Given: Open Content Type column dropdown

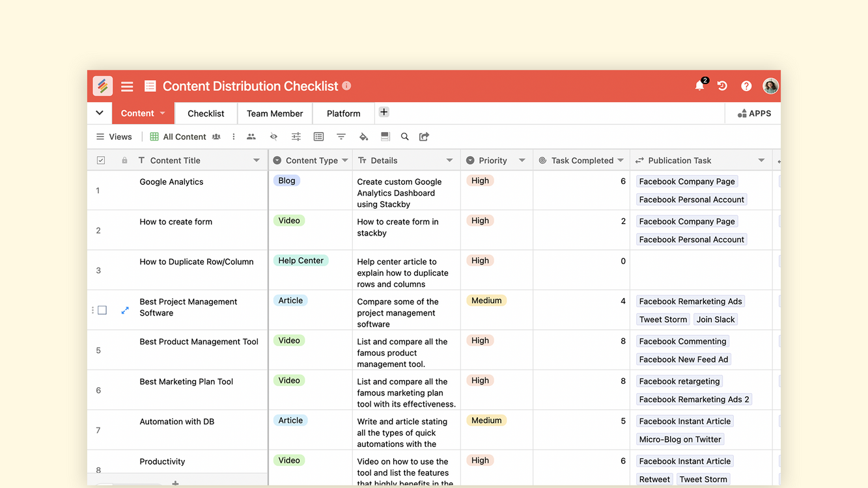Looking at the screenshot, I should 345,160.
